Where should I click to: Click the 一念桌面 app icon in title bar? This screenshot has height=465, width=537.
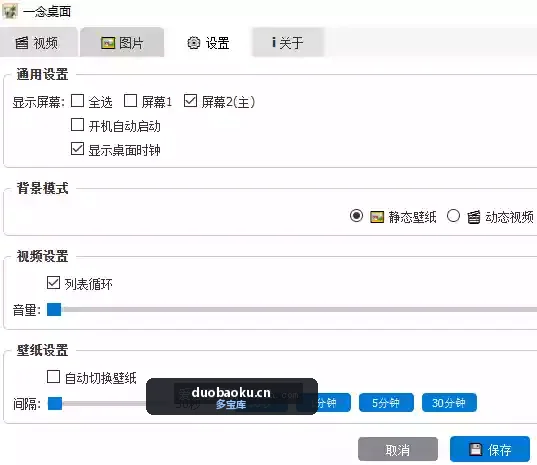[x=10, y=11]
